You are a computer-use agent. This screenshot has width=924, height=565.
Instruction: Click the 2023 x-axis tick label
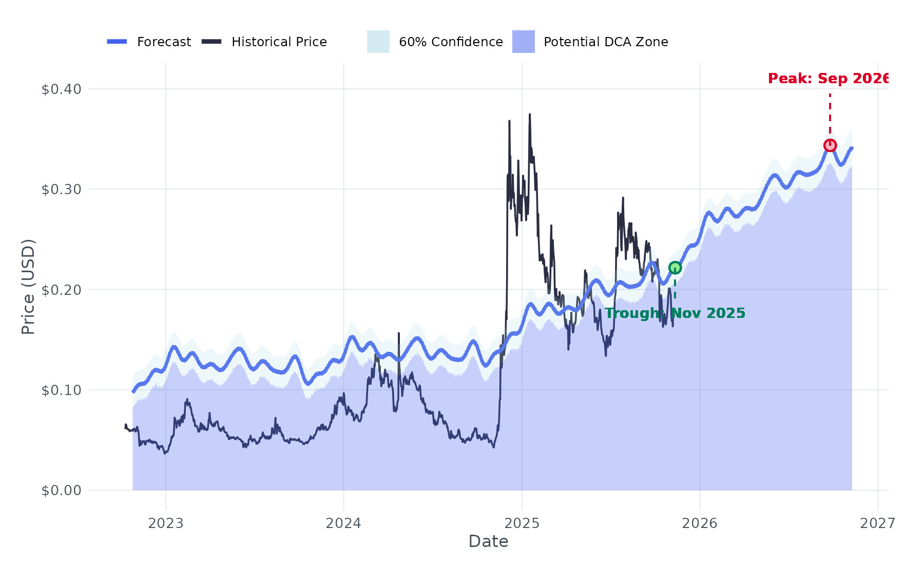[x=166, y=523]
